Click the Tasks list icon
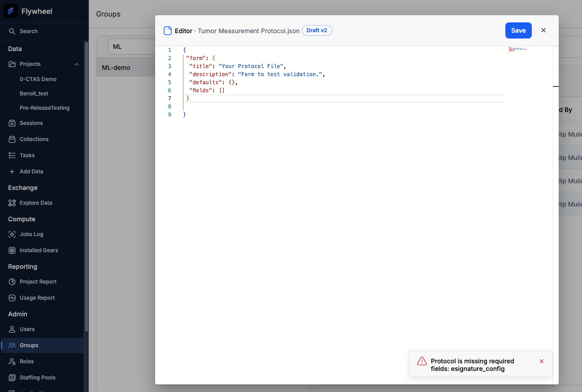This screenshot has width=582, height=392. click(12, 155)
